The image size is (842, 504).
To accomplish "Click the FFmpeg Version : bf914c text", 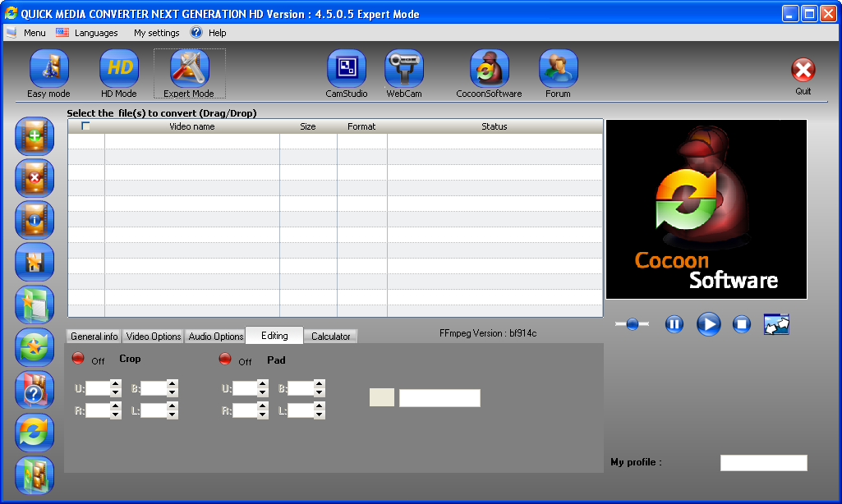I will [488, 333].
